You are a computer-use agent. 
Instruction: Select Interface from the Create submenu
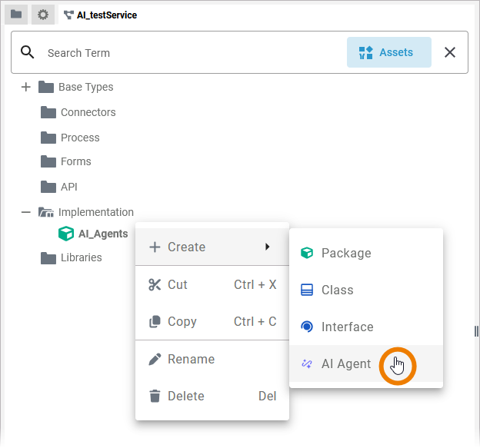pyautogui.click(x=347, y=327)
